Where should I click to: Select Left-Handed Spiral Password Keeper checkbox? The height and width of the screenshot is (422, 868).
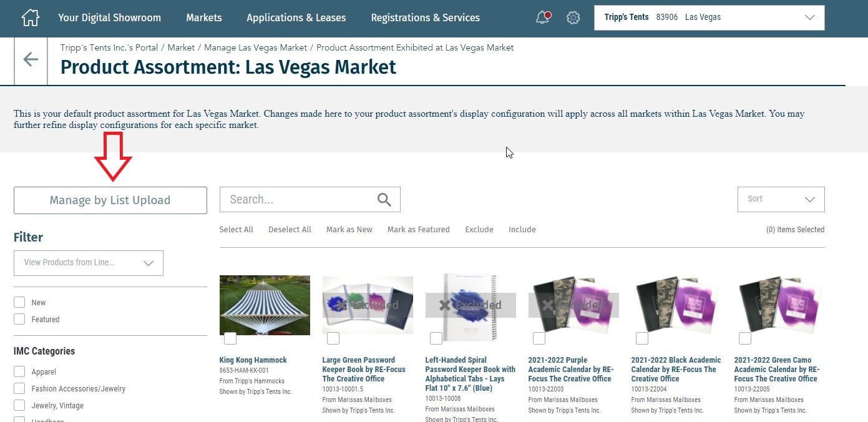(436, 338)
